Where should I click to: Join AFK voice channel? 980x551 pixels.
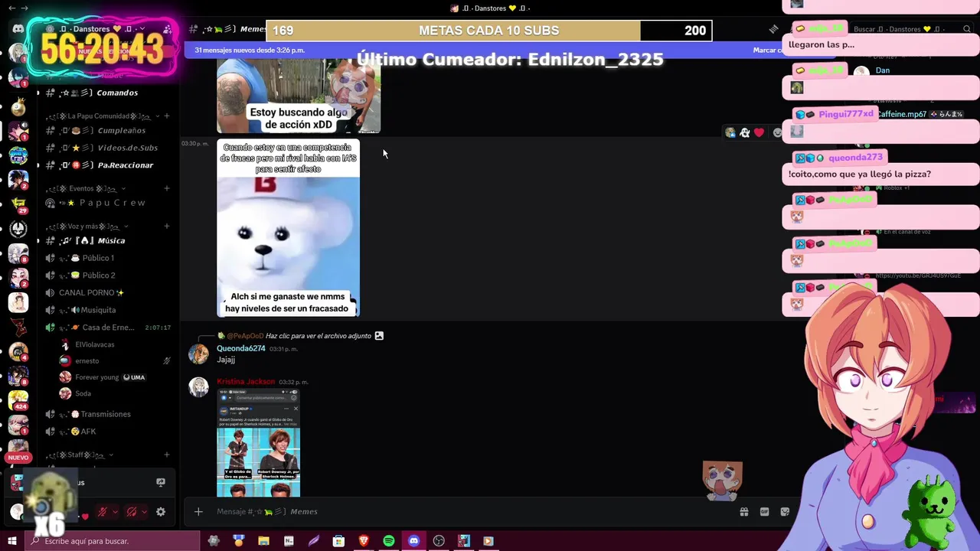[107, 432]
